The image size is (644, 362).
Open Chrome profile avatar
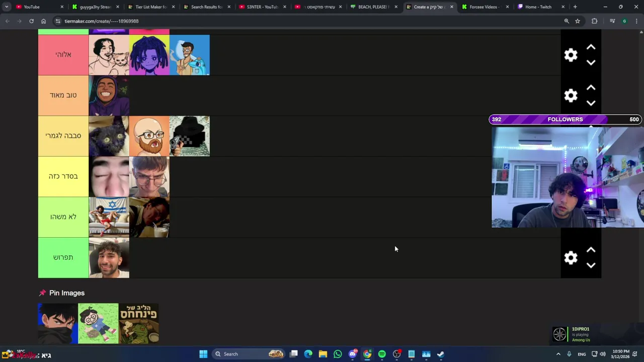[x=624, y=21]
